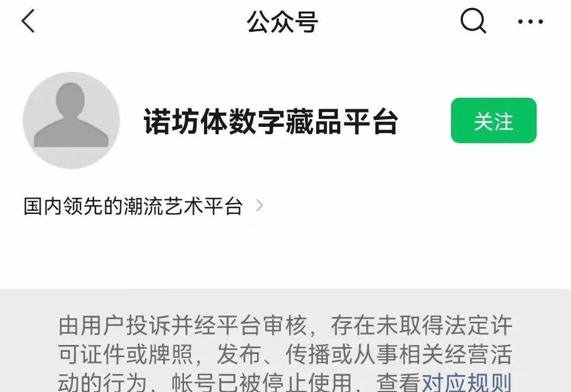The height and width of the screenshot is (392, 571).
Task: Select the 诺坊体数字藏品平台 account name
Action: pos(271,121)
